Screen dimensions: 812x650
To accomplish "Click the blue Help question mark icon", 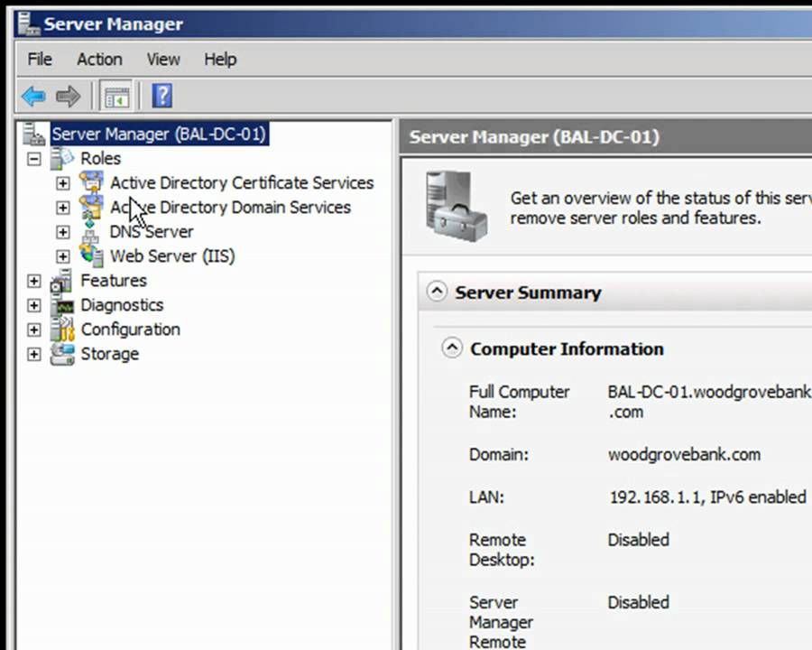I will (162, 96).
